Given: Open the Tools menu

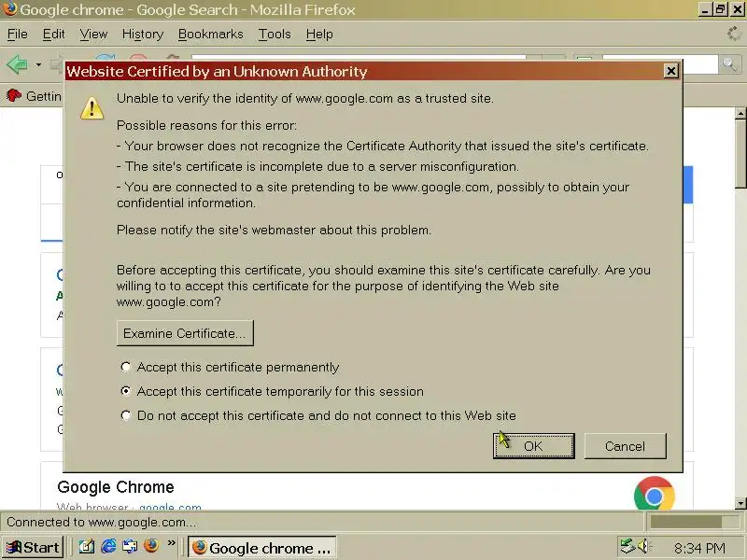Looking at the screenshot, I should [x=275, y=35].
